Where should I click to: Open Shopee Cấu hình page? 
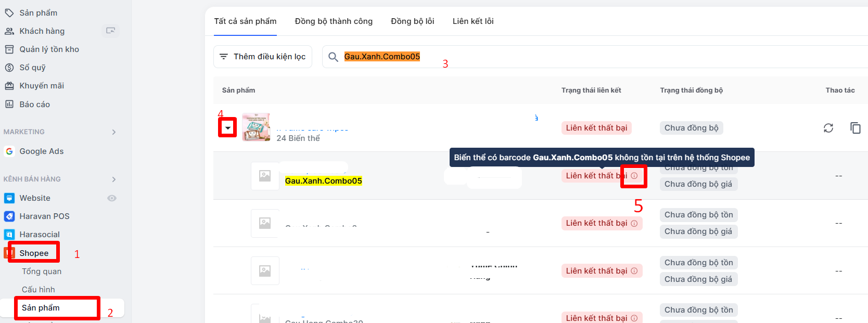pyautogui.click(x=39, y=290)
